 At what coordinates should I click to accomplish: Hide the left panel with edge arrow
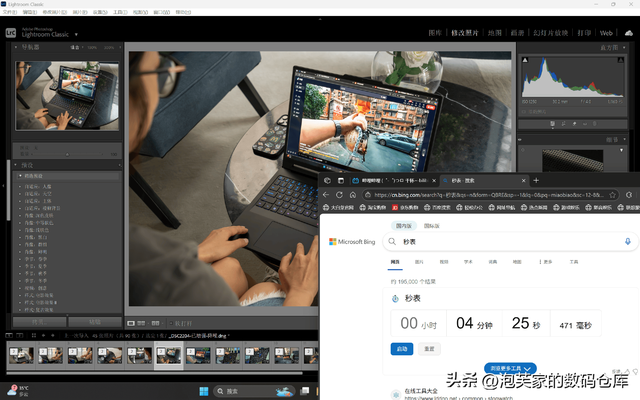coord(3,186)
